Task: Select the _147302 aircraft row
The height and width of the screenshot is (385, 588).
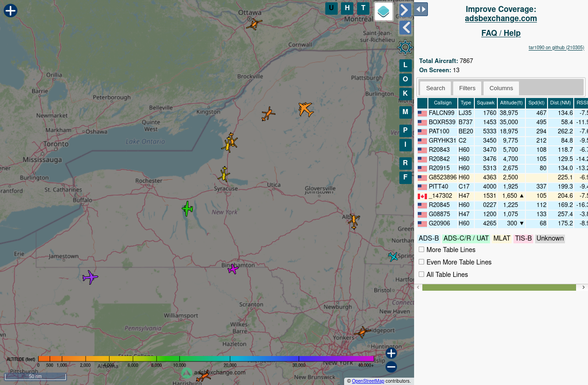Action: click(502, 196)
